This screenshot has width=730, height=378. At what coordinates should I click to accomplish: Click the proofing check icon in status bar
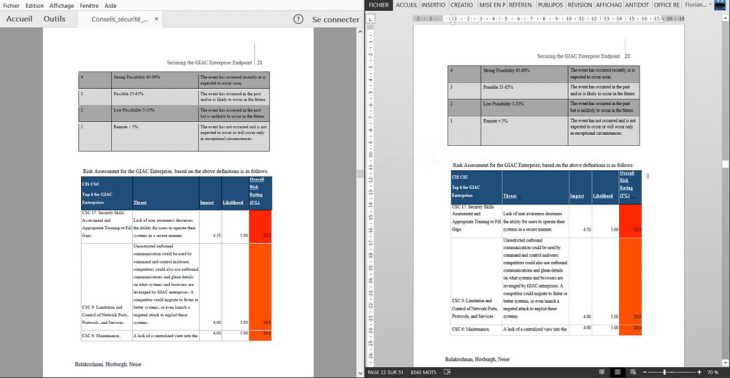pos(447,372)
